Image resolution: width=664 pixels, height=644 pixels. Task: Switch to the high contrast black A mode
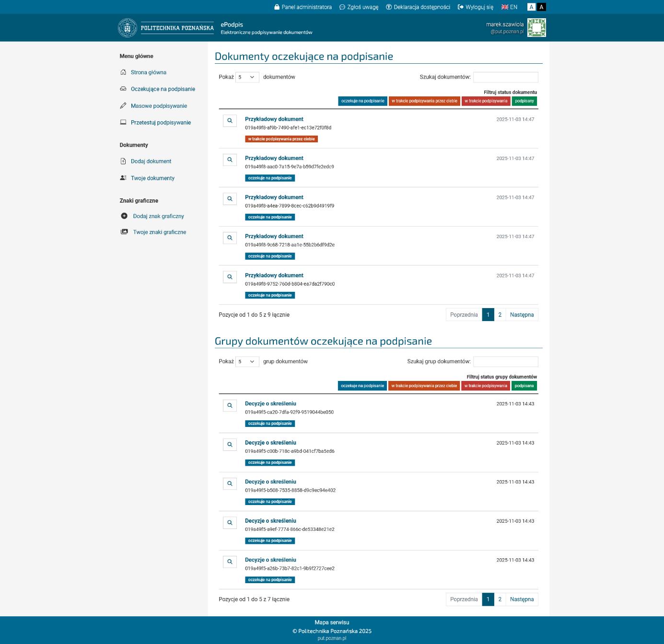541,7
